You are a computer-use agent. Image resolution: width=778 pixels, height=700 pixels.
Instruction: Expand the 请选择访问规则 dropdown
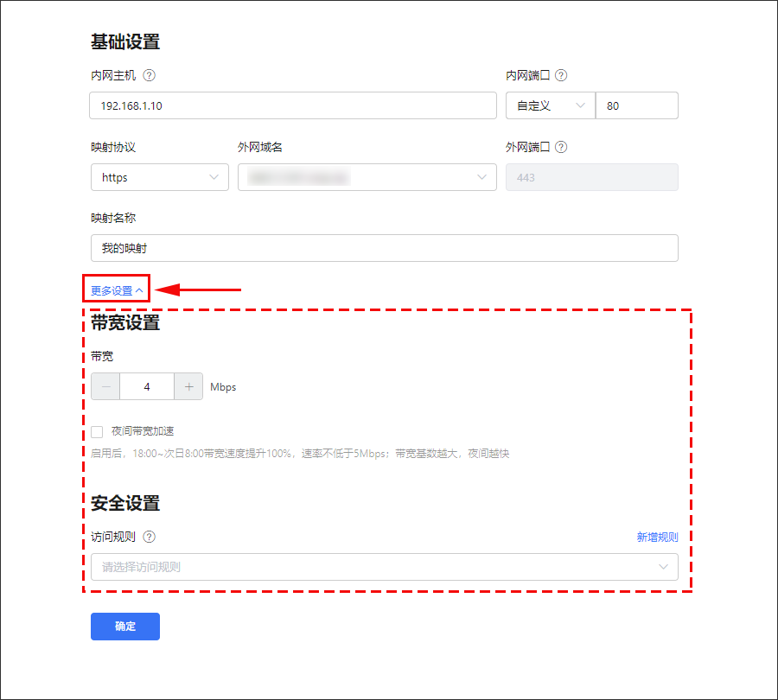coord(384,567)
